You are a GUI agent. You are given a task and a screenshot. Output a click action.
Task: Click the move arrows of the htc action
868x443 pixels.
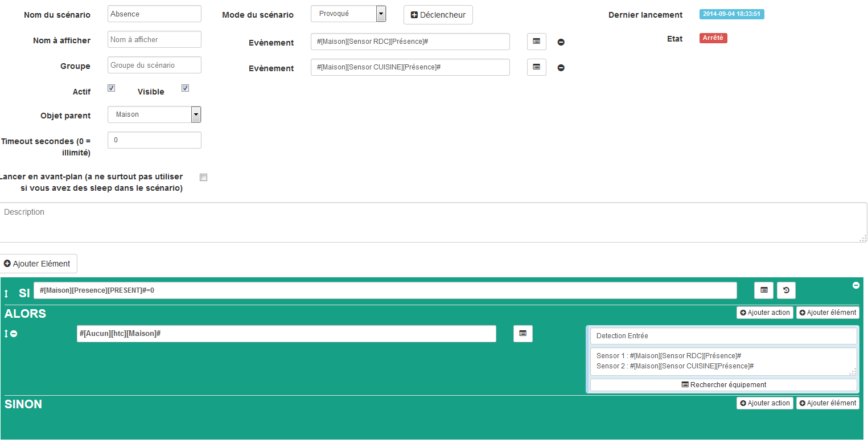click(6, 334)
